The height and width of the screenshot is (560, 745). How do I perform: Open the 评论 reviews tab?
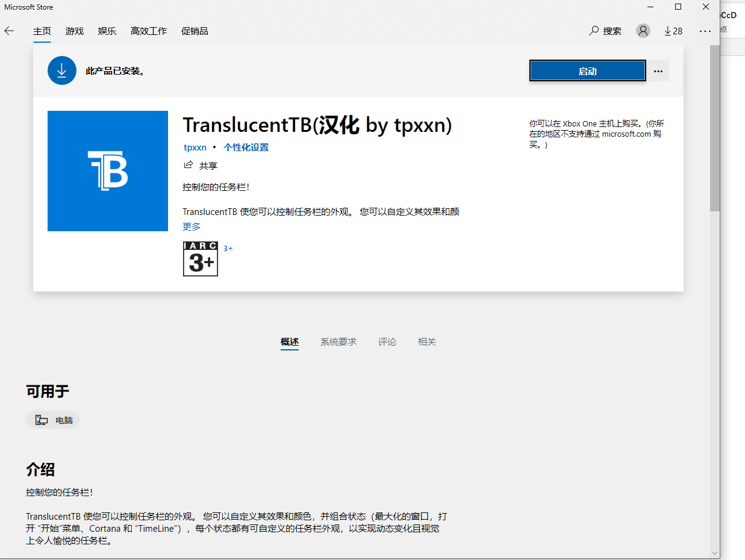[x=387, y=342]
